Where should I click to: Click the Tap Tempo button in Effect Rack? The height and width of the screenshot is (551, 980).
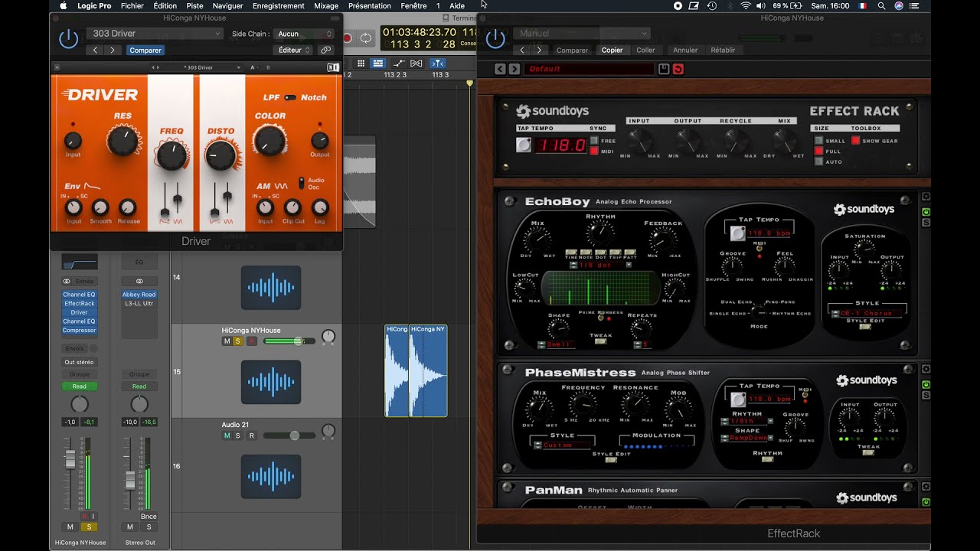[x=524, y=145]
